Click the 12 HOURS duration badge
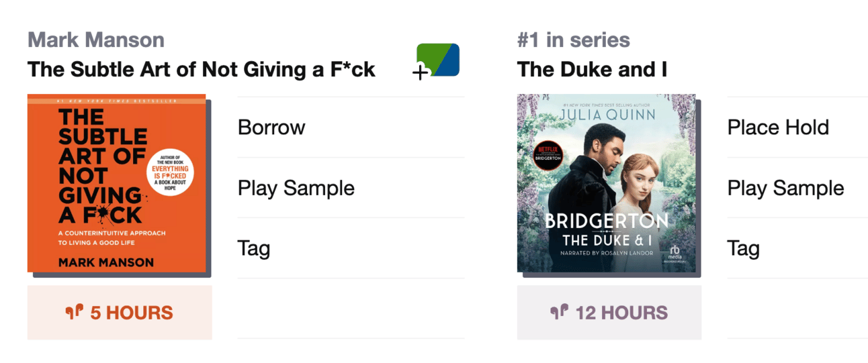This screenshot has width=868, height=363. 609,313
